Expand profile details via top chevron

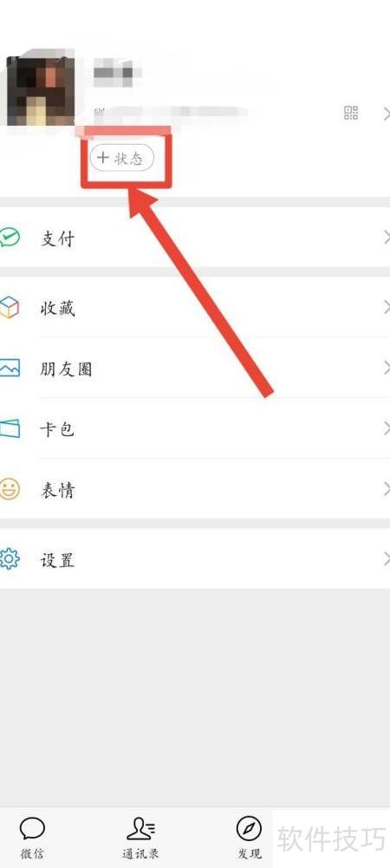(387, 114)
